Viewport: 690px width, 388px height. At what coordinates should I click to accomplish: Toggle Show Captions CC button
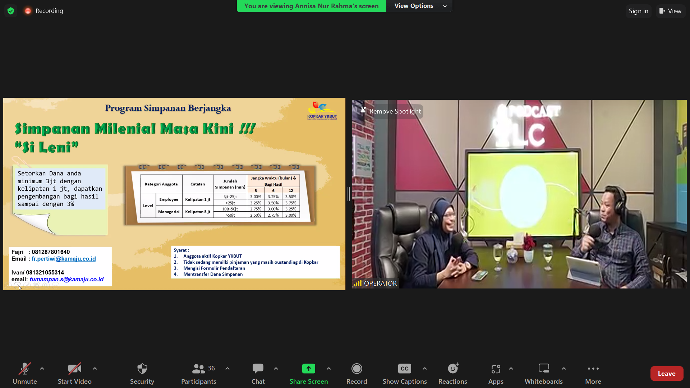(x=404, y=369)
